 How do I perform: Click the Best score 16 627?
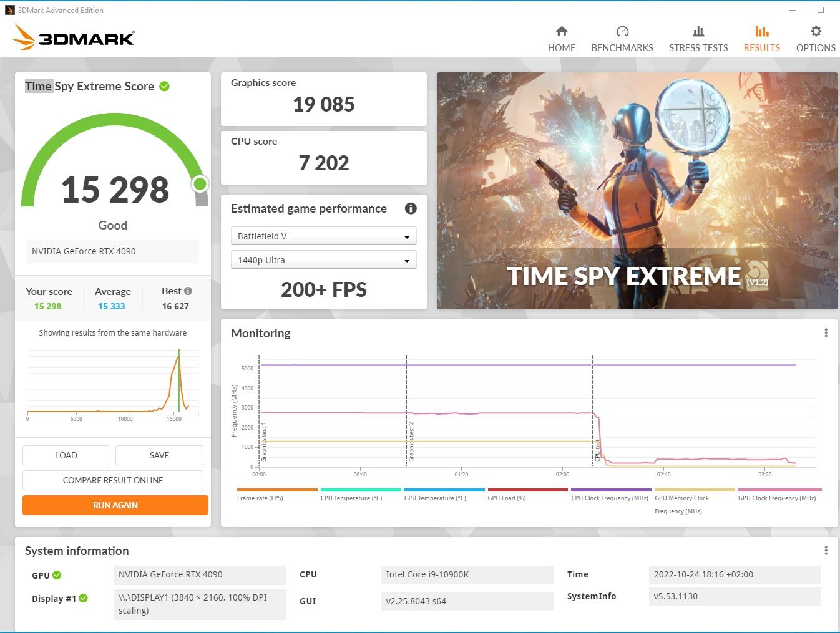[x=175, y=306]
